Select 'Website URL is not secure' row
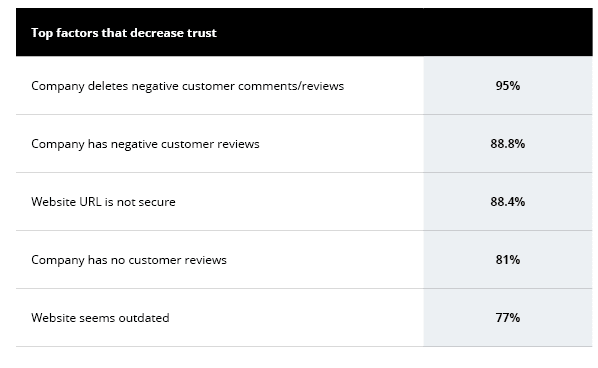 click(x=304, y=202)
